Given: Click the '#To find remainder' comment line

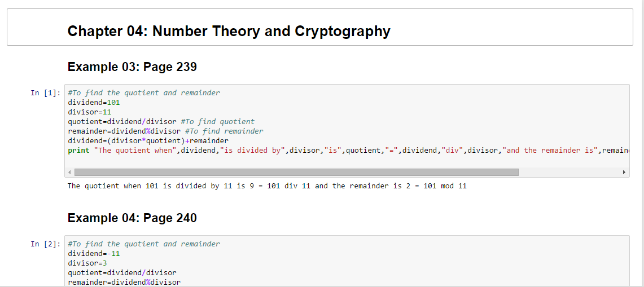Looking at the screenshot, I should point(224,131).
